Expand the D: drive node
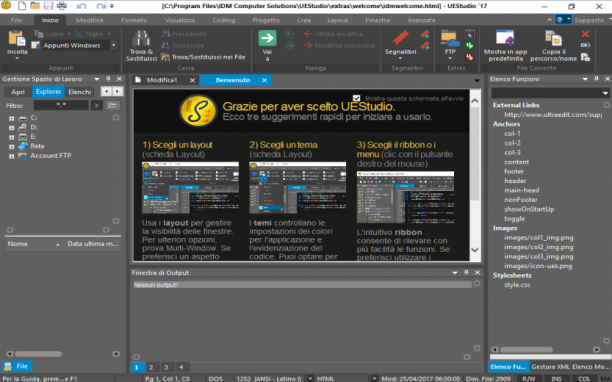The height and width of the screenshot is (382, 612). click(x=12, y=128)
